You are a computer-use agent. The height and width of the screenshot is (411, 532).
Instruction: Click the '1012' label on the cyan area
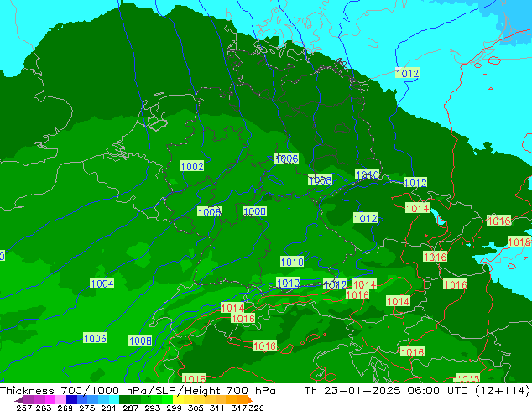point(407,73)
